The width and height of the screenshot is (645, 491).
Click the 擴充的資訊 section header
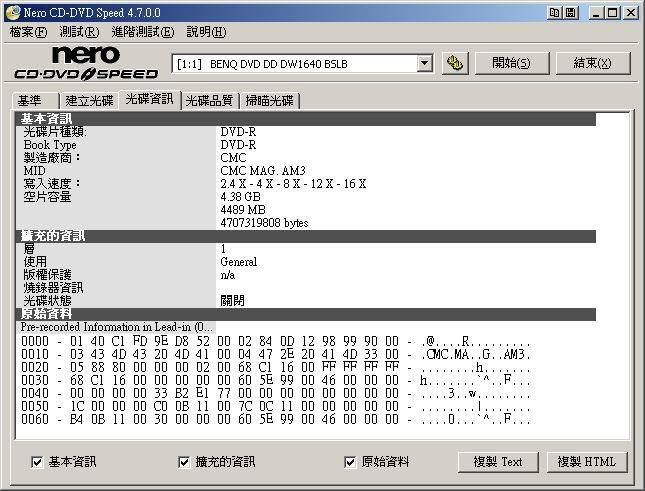click(306, 236)
